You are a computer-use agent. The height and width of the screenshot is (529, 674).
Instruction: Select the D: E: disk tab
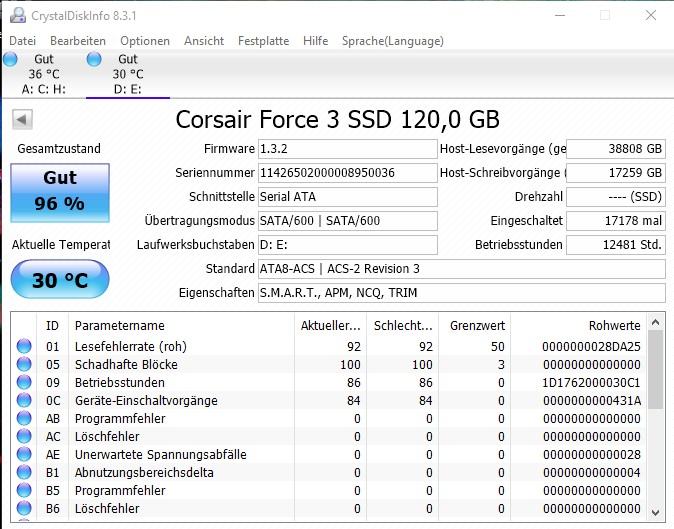128,74
